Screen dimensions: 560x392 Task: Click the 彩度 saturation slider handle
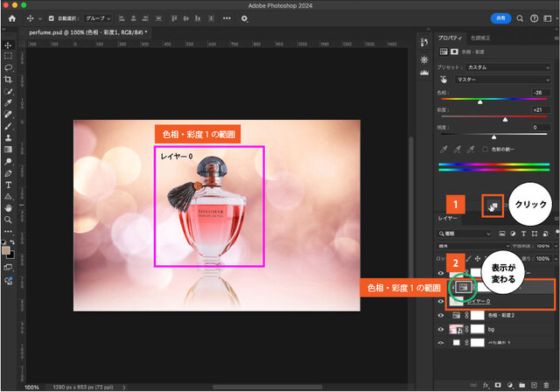[x=506, y=118]
